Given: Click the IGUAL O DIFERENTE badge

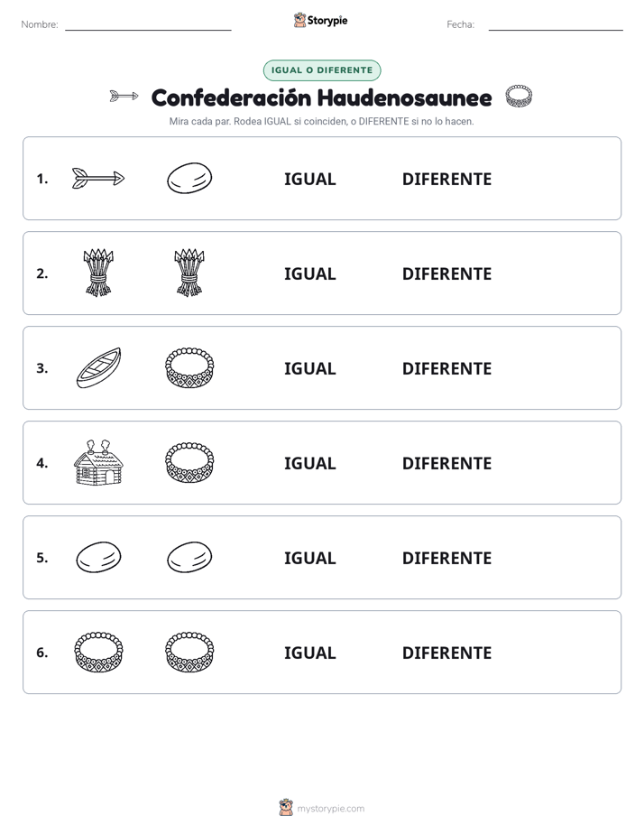Looking at the screenshot, I should click(x=322, y=70).
